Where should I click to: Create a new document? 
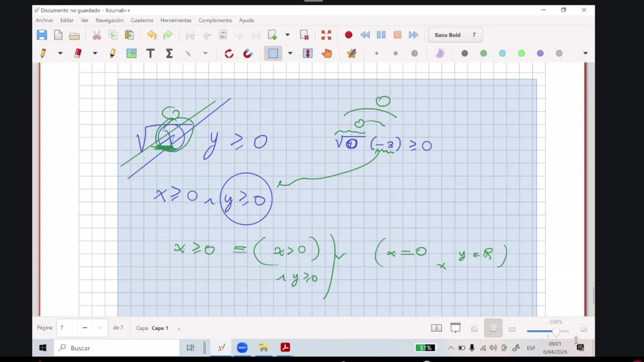(58, 35)
